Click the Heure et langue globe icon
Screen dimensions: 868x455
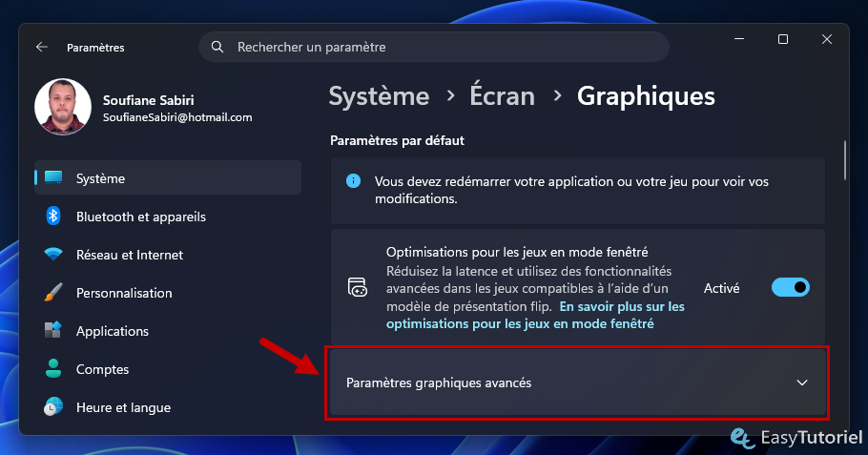pyautogui.click(x=53, y=407)
